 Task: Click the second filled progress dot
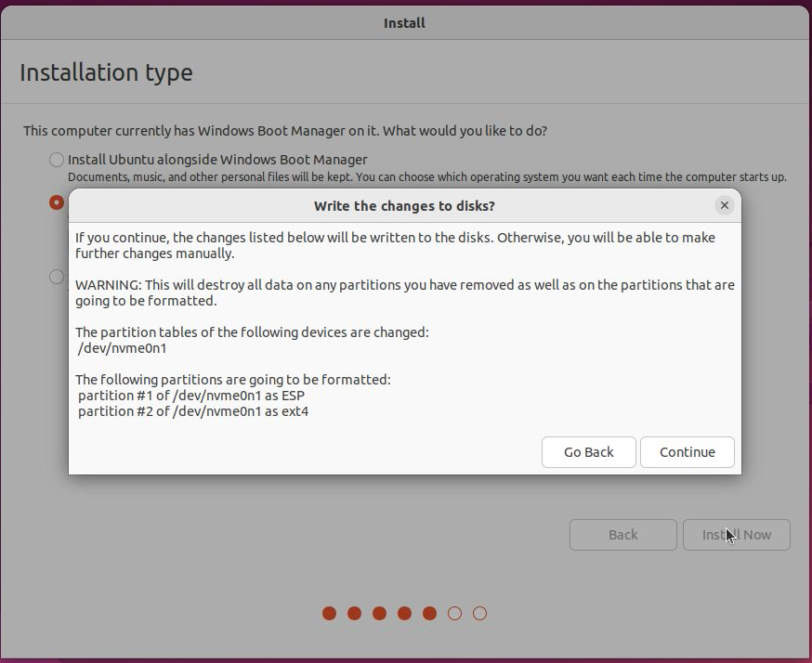(x=354, y=613)
